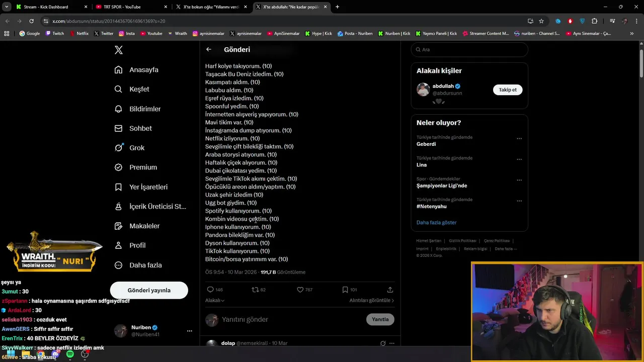Open abdullah profile in Alakalı kişiler

[x=443, y=86]
